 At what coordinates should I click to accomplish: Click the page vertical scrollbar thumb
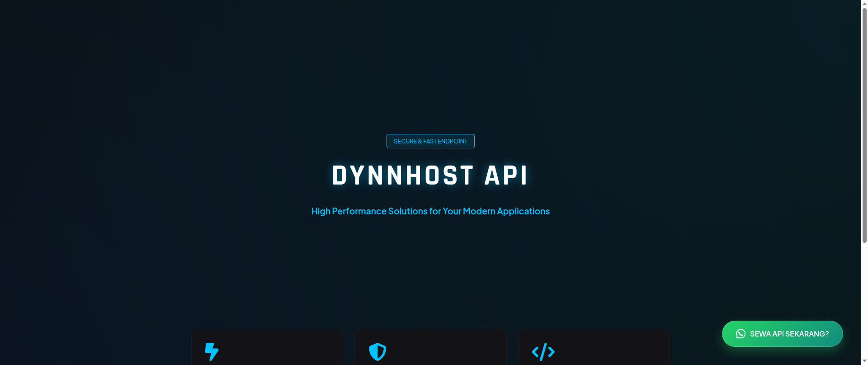864,126
